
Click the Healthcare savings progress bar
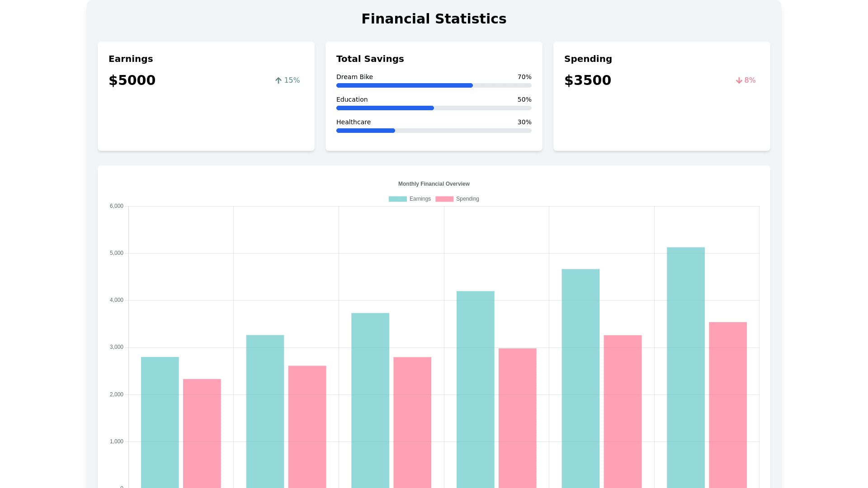point(434,131)
